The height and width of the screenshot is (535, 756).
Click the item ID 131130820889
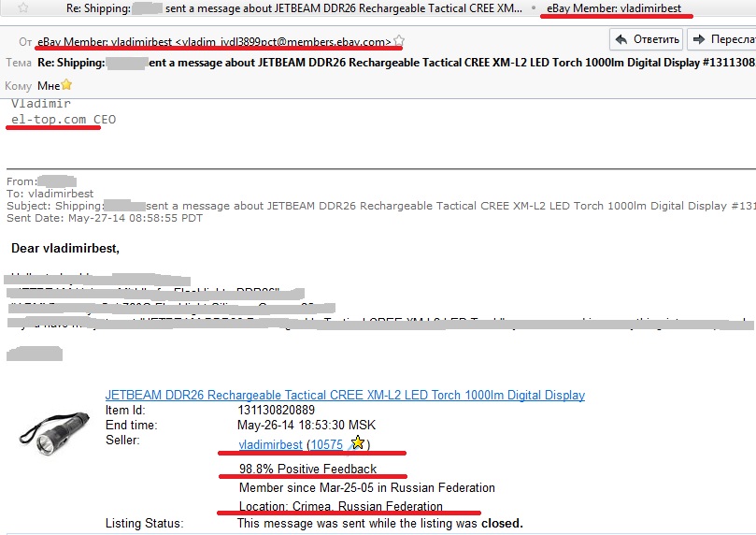pos(277,410)
